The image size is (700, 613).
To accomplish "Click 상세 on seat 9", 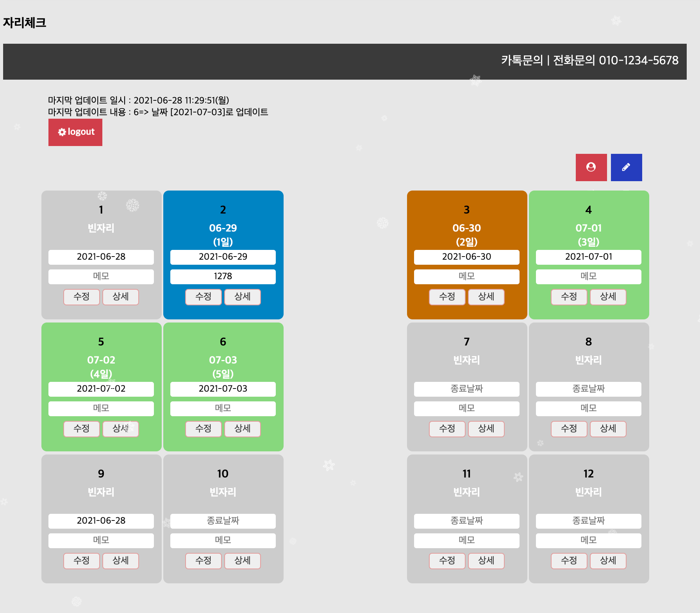I will (121, 561).
